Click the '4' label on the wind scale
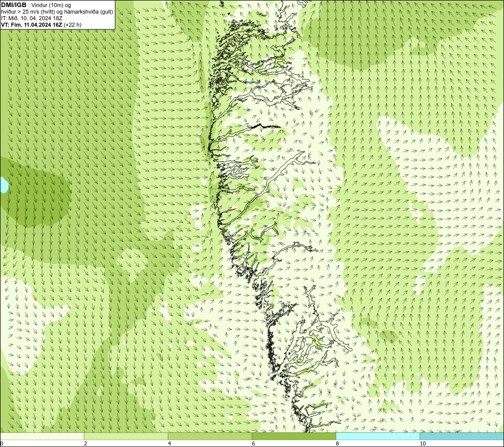The image size is (504, 447). pyautogui.click(x=169, y=443)
